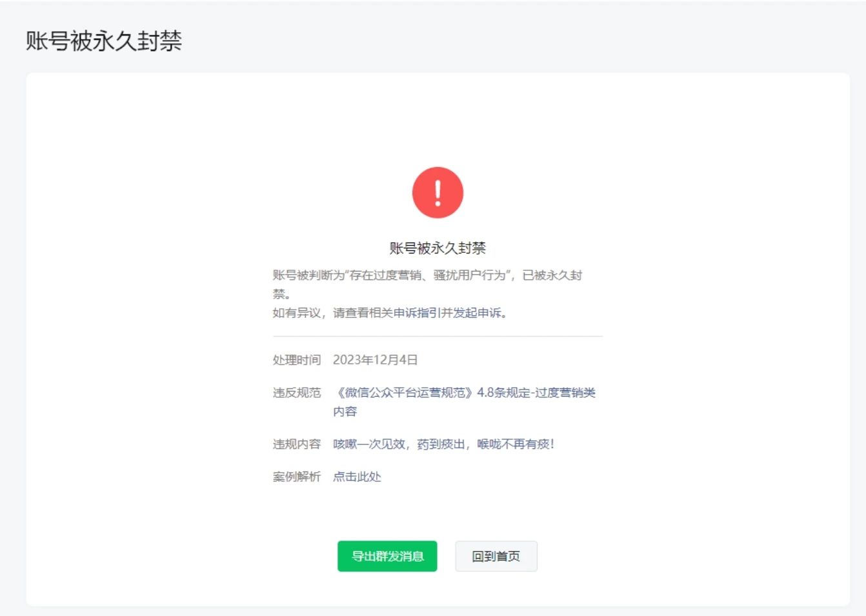This screenshot has width=866, height=616.
Task: Click the 账号被永久封禁 card title
Action: [x=438, y=247]
